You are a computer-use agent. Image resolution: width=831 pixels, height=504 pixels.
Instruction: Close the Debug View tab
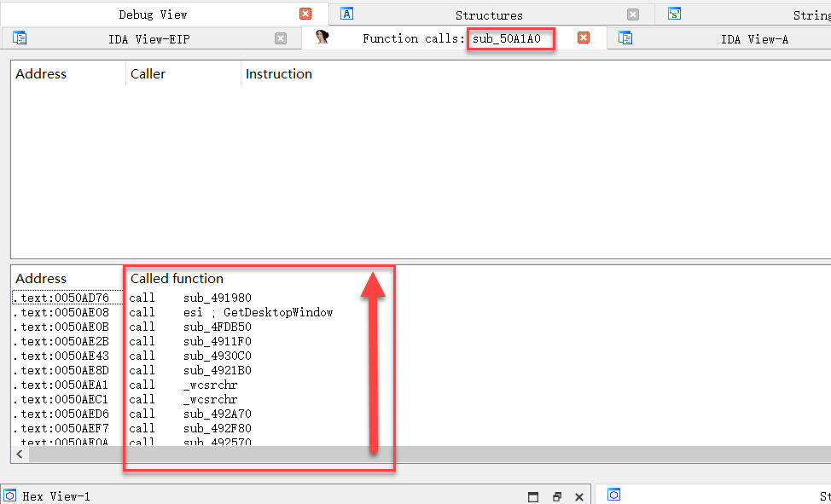click(x=305, y=14)
